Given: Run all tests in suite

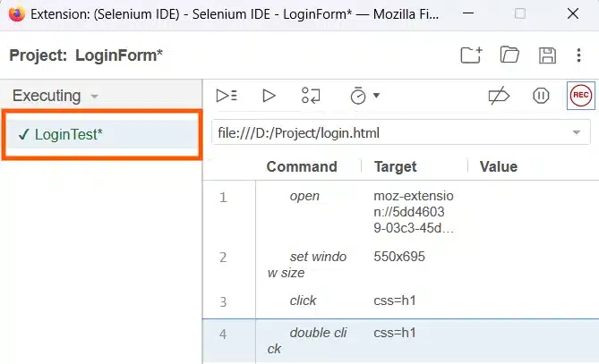Looking at the screenshot, I should pyautogui.click(x=227, y=96).
